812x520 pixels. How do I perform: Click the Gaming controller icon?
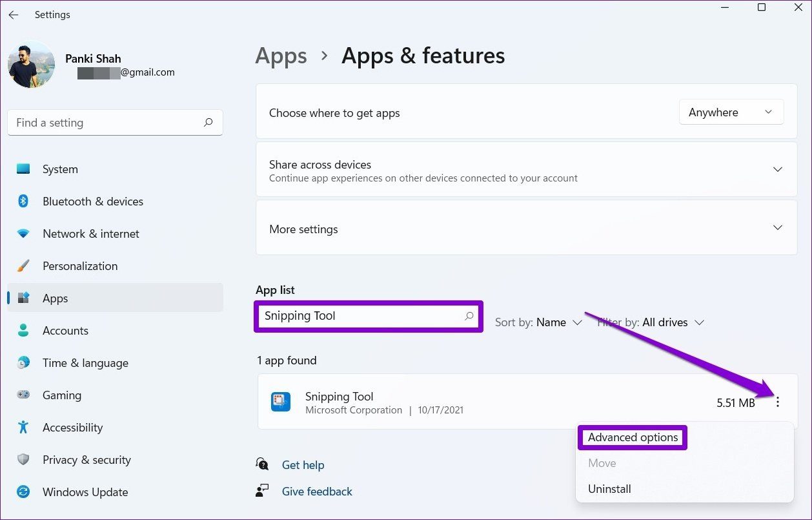(x=23, y=395)
